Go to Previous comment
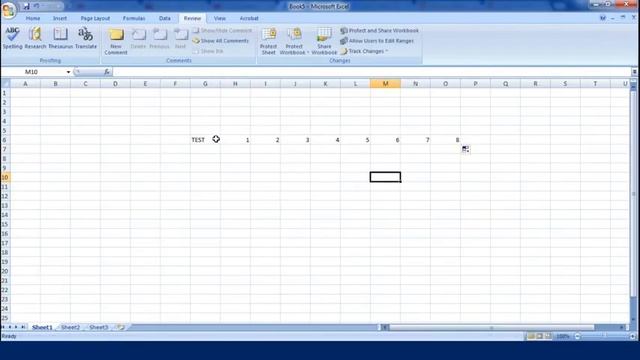 [x=160, y=39]
